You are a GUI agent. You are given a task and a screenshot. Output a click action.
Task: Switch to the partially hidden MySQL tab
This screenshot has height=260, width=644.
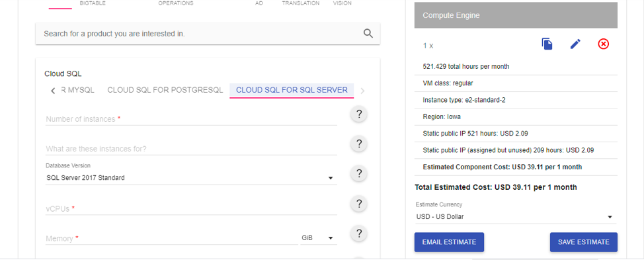pos(77,90)
